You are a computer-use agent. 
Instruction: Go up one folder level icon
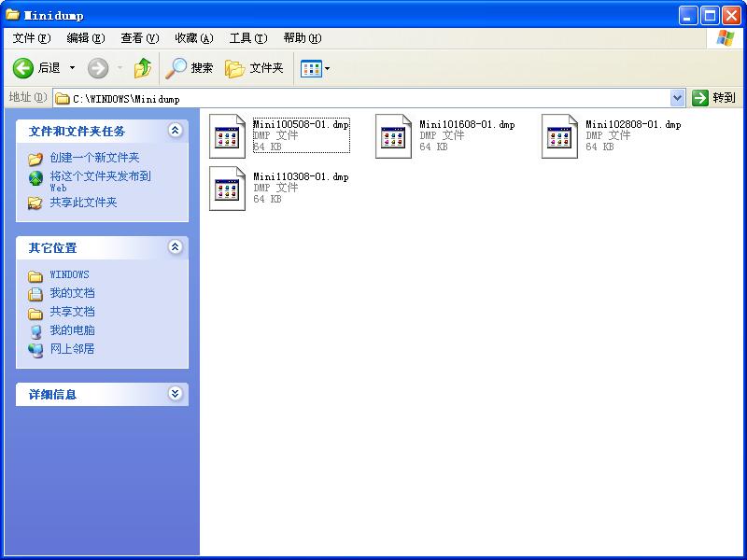click(x=143, y=68)
